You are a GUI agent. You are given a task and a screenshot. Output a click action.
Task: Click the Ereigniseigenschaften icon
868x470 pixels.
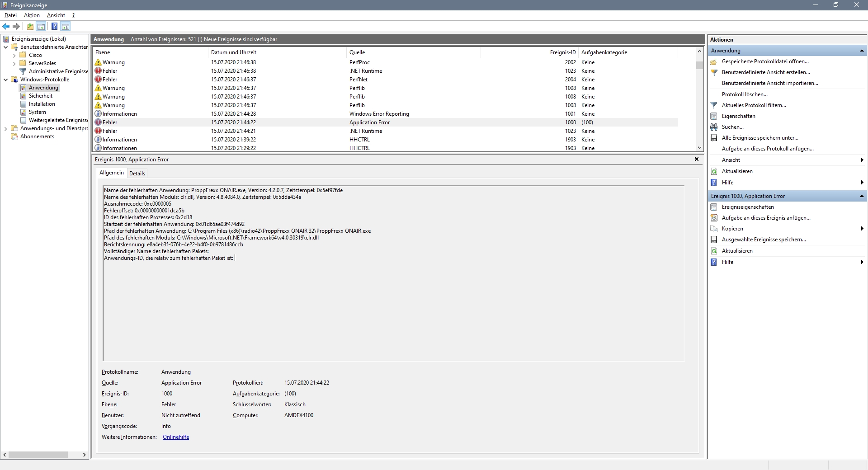pyautogui.click(x=714, y=207)
